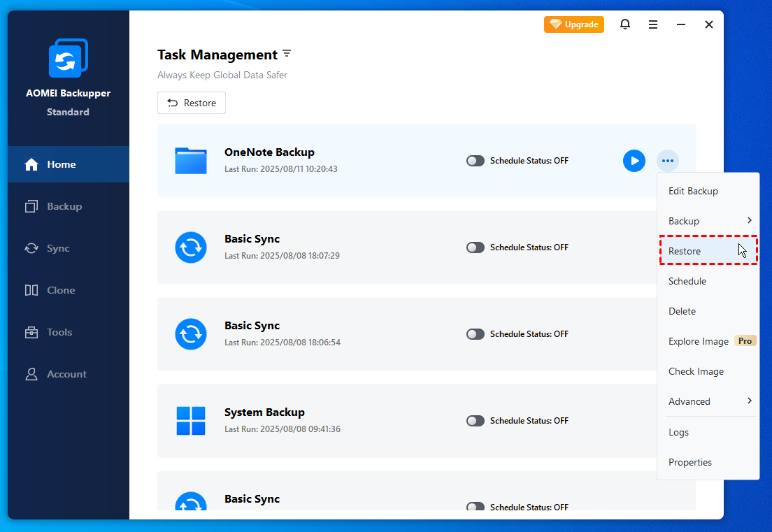Choose Check Image in context menu
Image resolution: width=772 pixels, height=532 pixels.
pyautogui.click(x=696, y=371)
